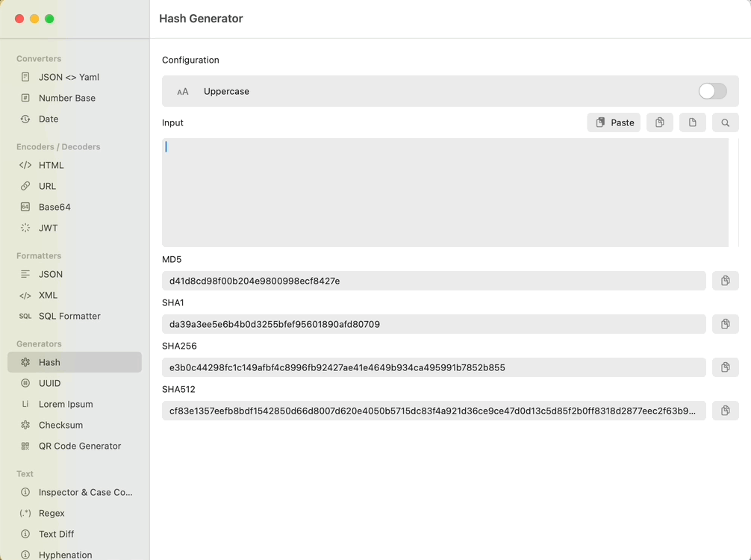Copy the MD5 hash value
The image size is (751, 560).
point(725,281)
